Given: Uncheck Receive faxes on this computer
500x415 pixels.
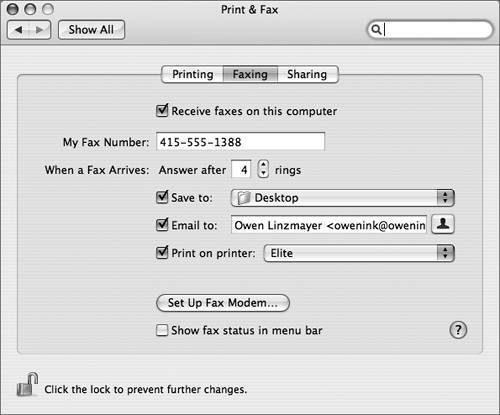Looking at the screenshot, I should coord(162,110).
